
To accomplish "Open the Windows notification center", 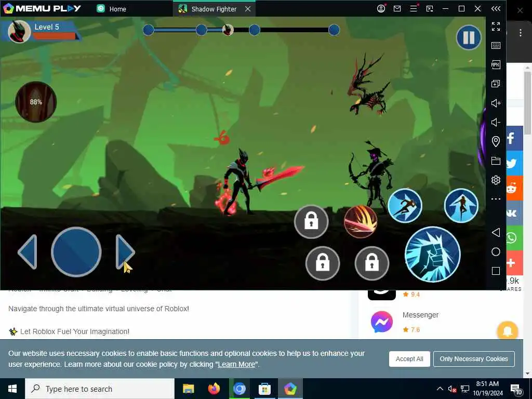I will (x=516, y=389).
